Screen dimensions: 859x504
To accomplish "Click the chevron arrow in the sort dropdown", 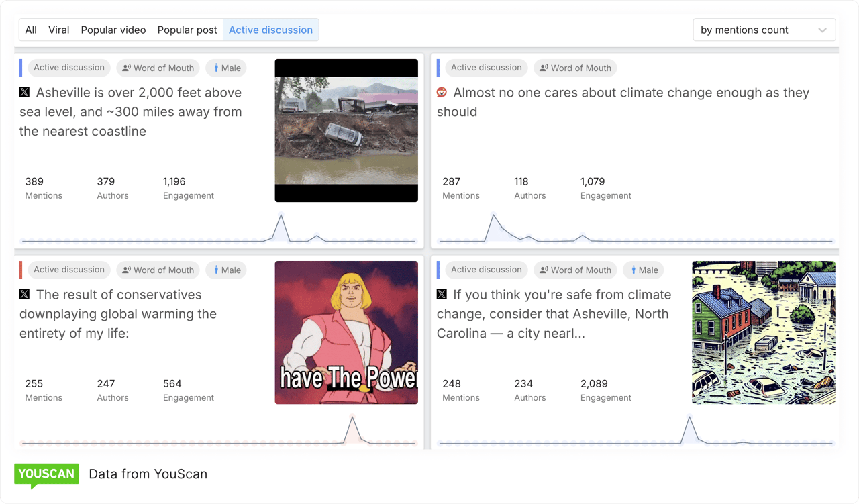I will coord(822,30).
